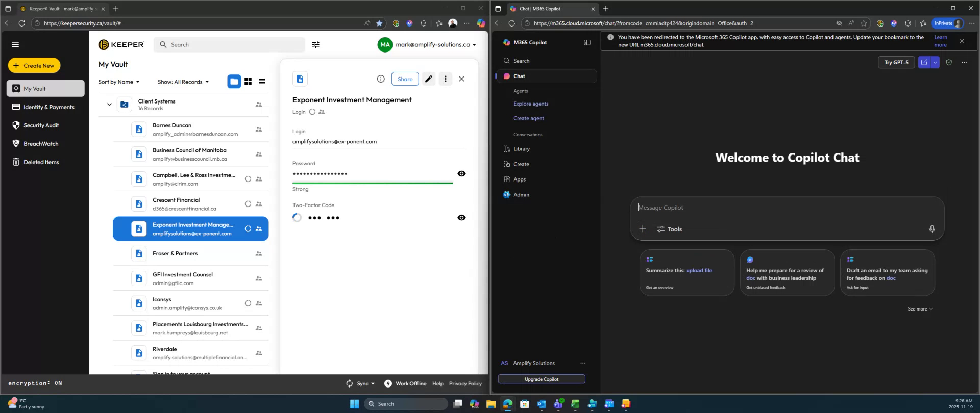Switch to folder view in My Vault
This screenshot has height=413, width=980.
click(x=234, y=82)
